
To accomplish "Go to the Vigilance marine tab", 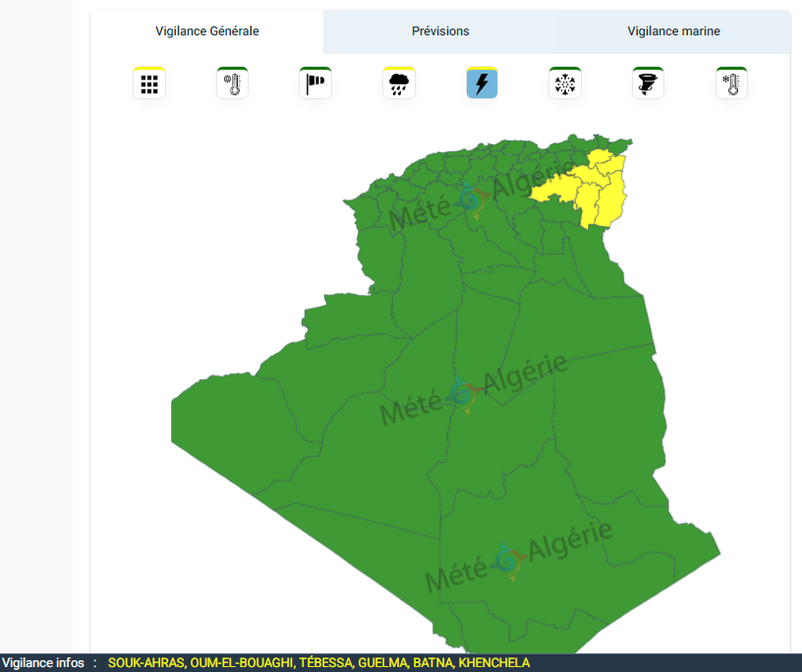I will coord(673,31).
